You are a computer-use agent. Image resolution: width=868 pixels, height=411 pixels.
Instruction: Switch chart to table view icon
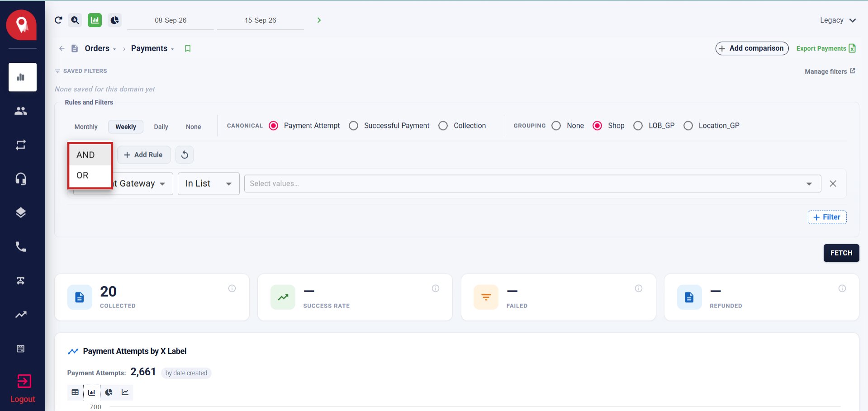[x=75, y=392]
